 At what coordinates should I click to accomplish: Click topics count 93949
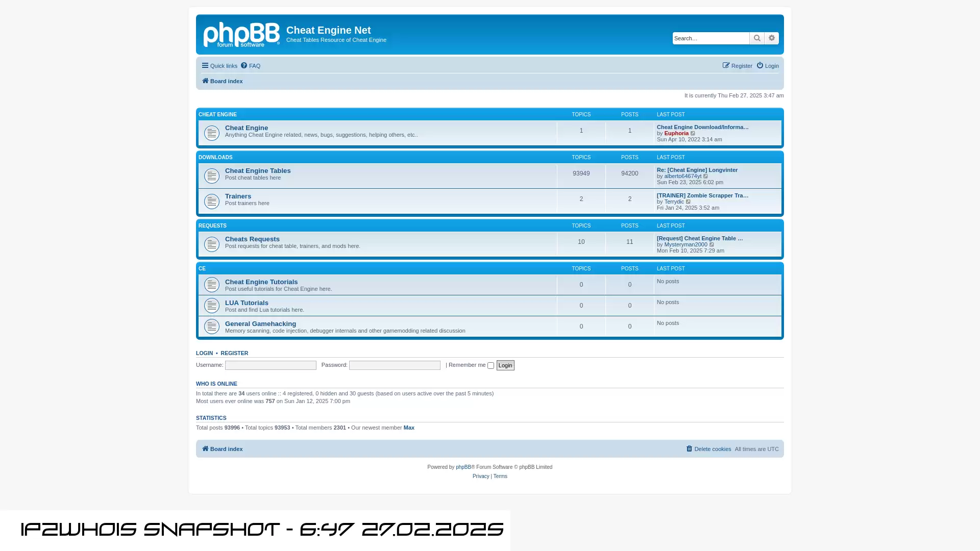581,173
